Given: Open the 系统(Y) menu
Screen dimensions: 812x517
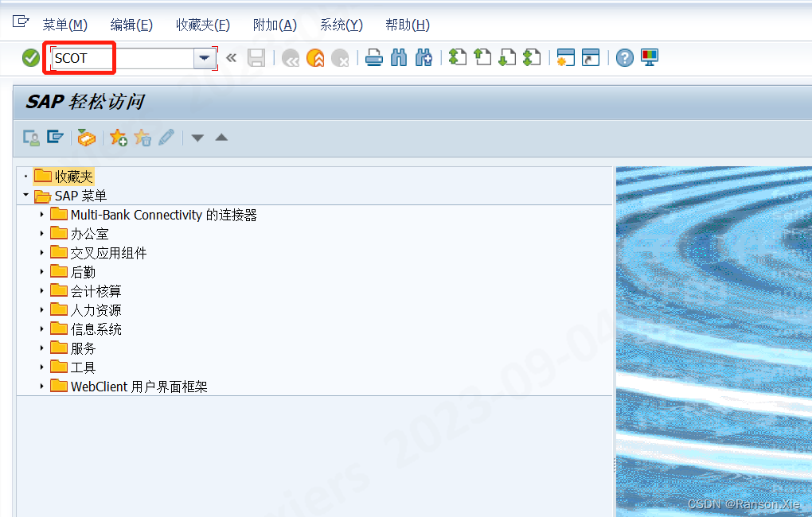Looking at the screenshot, I should (342, 25).
